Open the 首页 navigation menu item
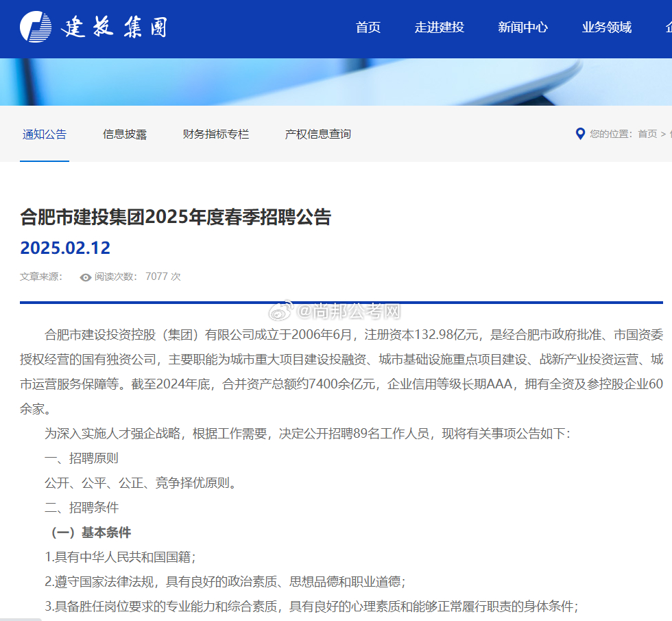Viewport: 672px width, 621px height. click(368, 27)
